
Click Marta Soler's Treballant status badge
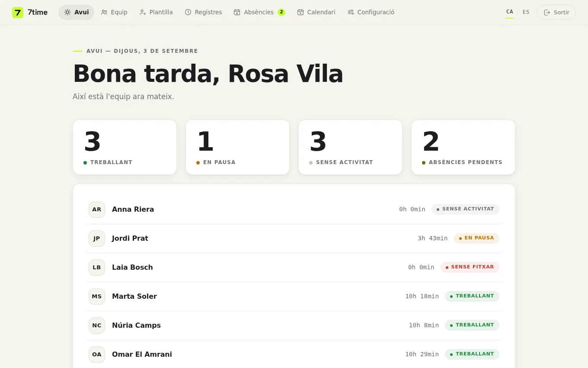point(472,296)
